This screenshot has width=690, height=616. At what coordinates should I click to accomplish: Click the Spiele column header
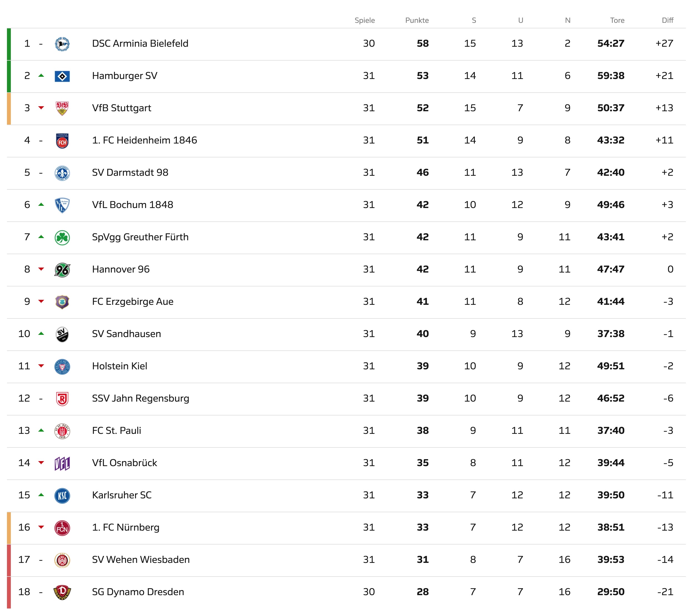tap(364, 20)
